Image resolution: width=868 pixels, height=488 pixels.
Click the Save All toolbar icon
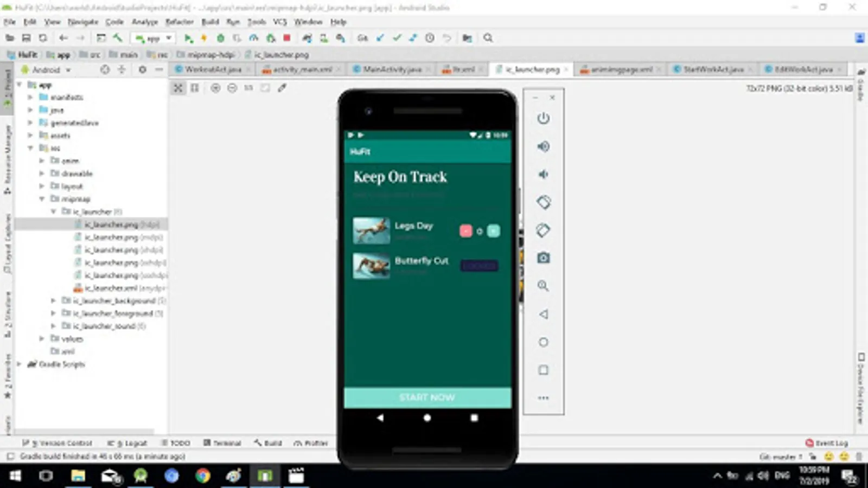[26, 38]
